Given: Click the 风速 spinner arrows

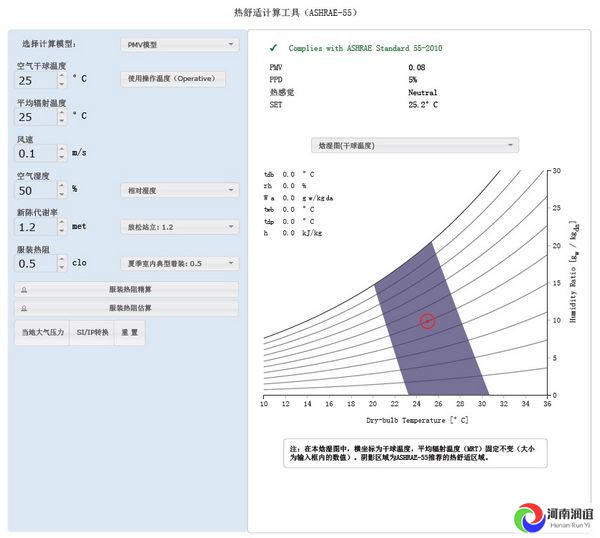Looking at the screenshot, I should tap(63, 153).
